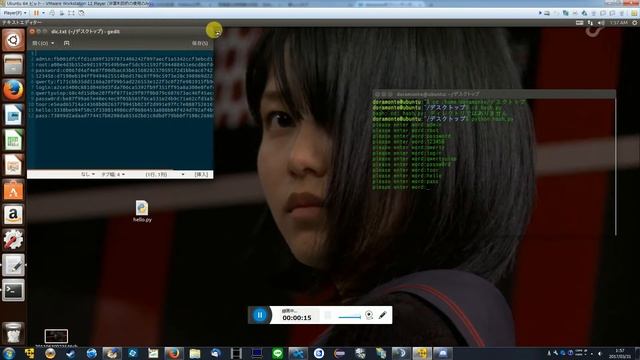Open System Settings from the launcher

(13, 240)
